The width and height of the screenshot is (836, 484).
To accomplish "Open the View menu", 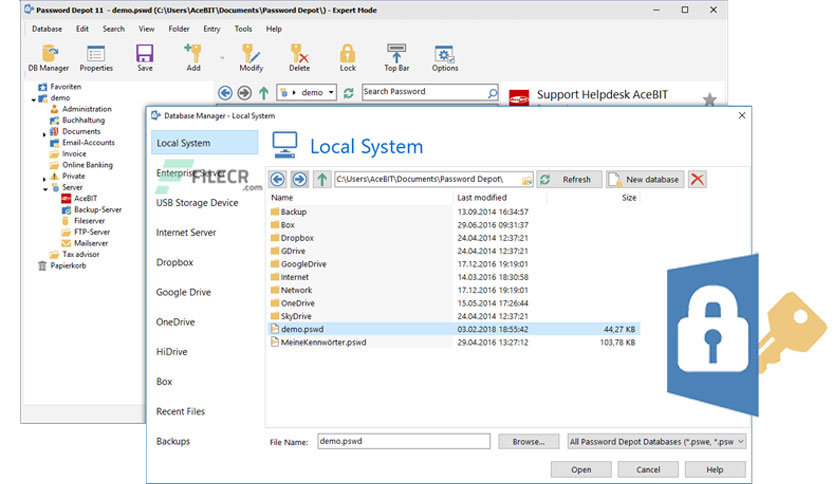I will (x=147, y=29).
